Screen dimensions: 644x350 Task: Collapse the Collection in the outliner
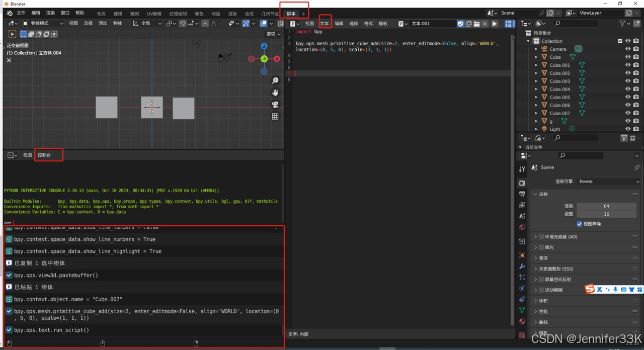click(528, 41)
